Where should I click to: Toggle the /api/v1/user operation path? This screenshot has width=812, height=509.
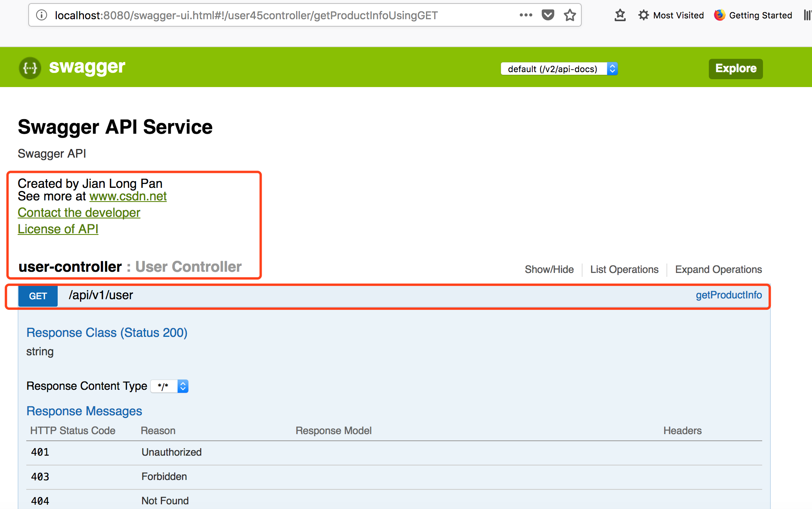[x=101, y=295]
